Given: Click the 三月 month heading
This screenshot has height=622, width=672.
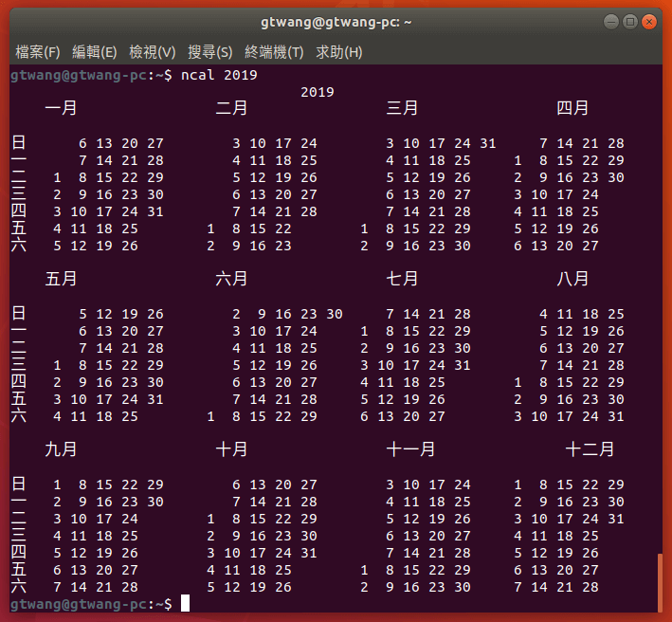Looking at the screenshot, I should (x=402, y=108).
